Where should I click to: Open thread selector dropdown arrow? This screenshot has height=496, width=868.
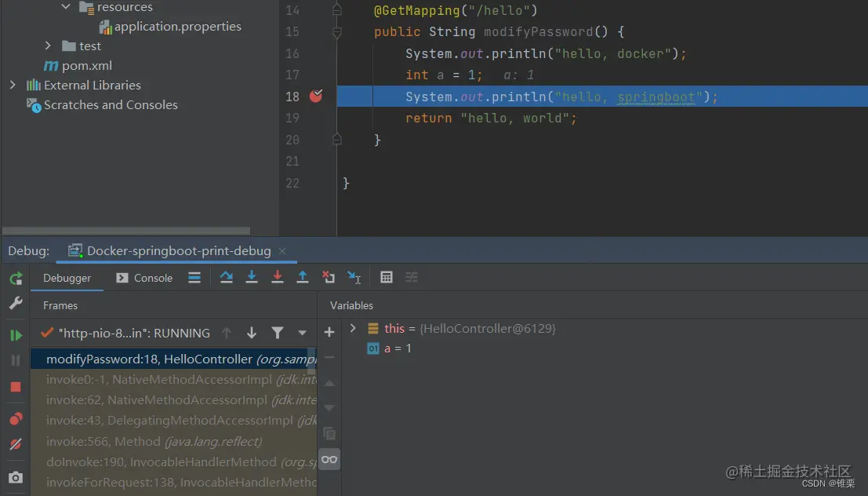click(x=302, y=333)
